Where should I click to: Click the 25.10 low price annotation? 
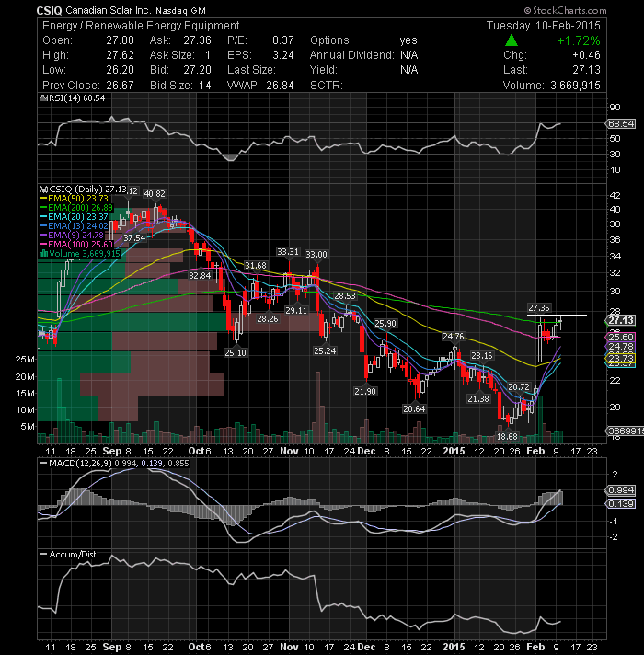(236, 352)
